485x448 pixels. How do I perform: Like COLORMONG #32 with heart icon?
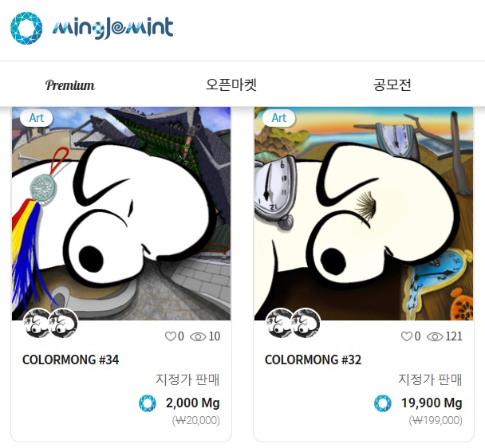[x=407, y=336]
